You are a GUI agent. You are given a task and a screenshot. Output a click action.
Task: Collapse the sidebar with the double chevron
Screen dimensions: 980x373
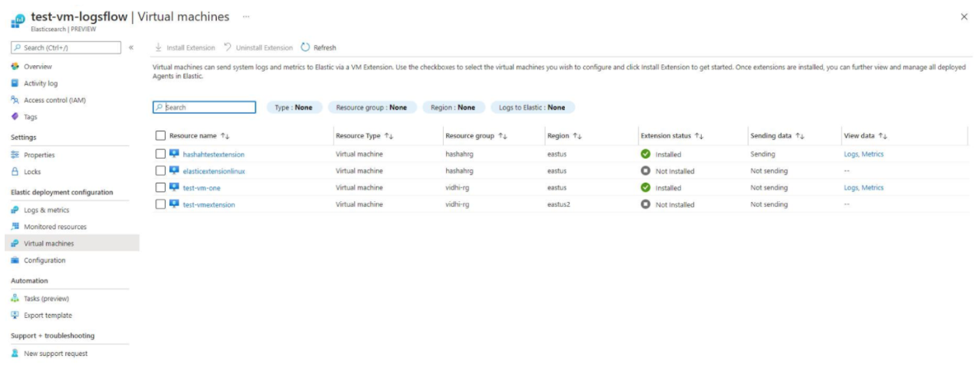pyautogui.click(x=131, y=48)
